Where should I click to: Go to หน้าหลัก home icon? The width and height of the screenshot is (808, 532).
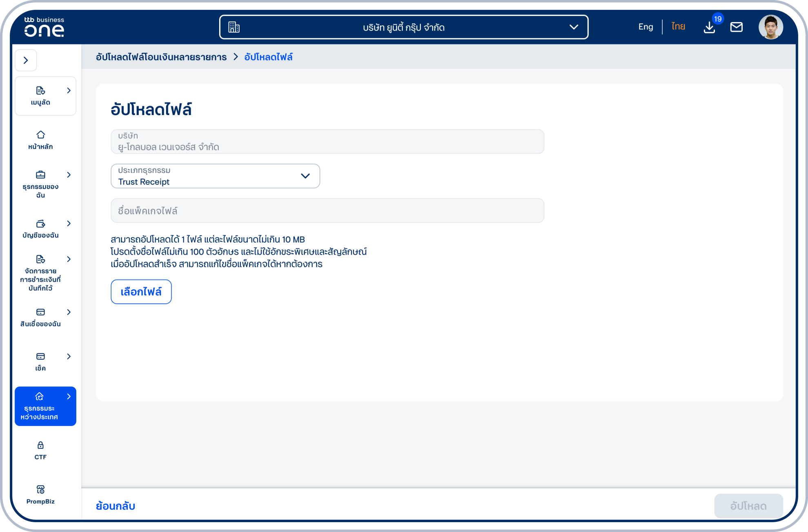(40, 135)
